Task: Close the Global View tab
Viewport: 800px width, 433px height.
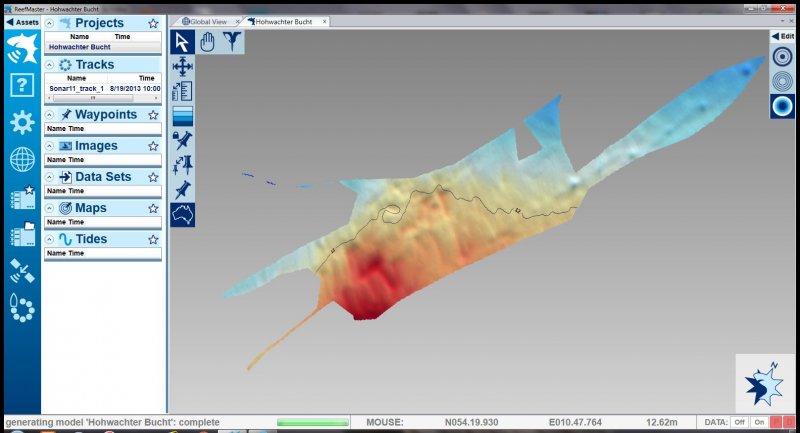Action: [237, 21]
